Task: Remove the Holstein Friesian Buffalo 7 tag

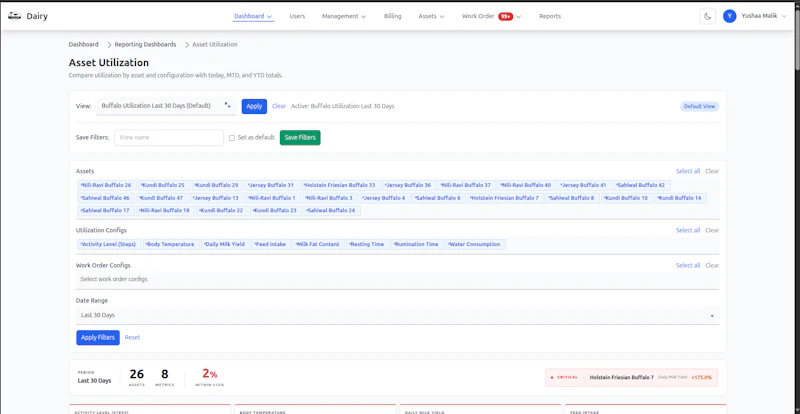Action: click(471, 198)
